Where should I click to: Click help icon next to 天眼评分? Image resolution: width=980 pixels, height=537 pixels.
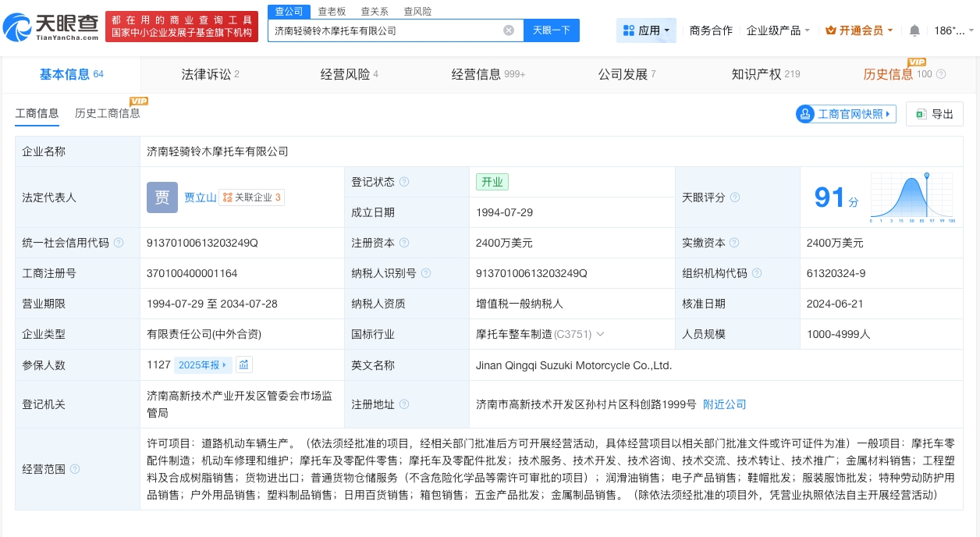(x=735, y=197)
